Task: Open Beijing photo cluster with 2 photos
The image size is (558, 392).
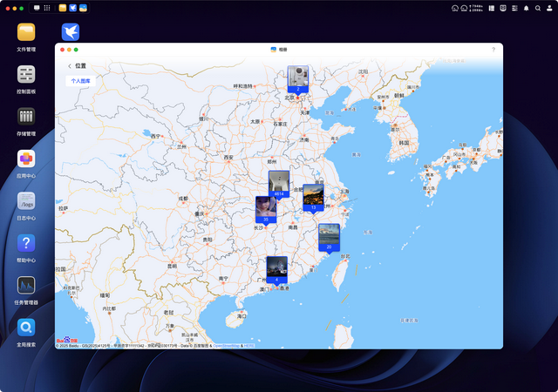Action: point(298,79)
